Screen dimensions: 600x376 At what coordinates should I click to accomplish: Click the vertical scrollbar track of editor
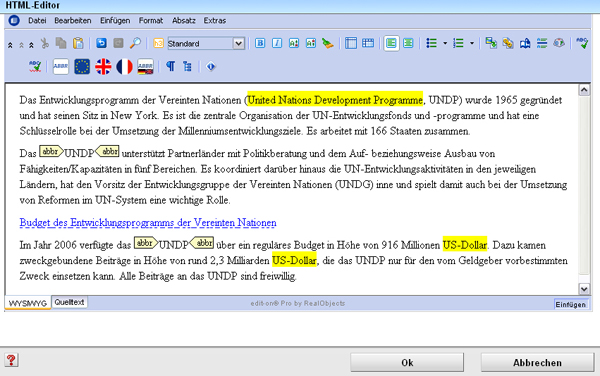pyautogui.click(x=584, y=189)
